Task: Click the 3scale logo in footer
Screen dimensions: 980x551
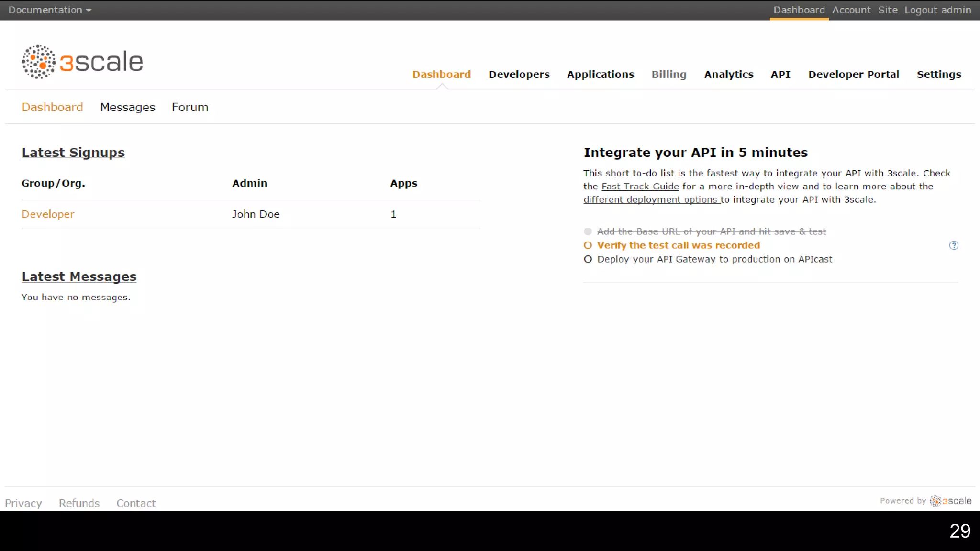Action: [x=950, y=501]
